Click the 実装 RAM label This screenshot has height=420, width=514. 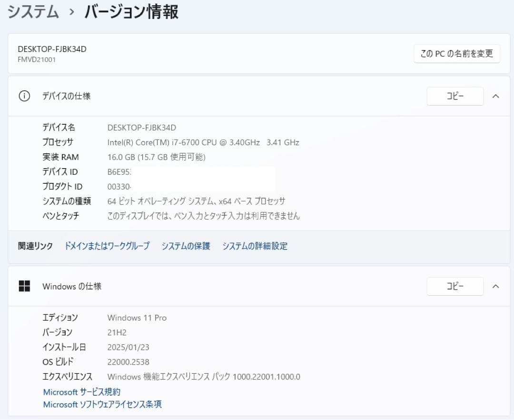point(60,157)
